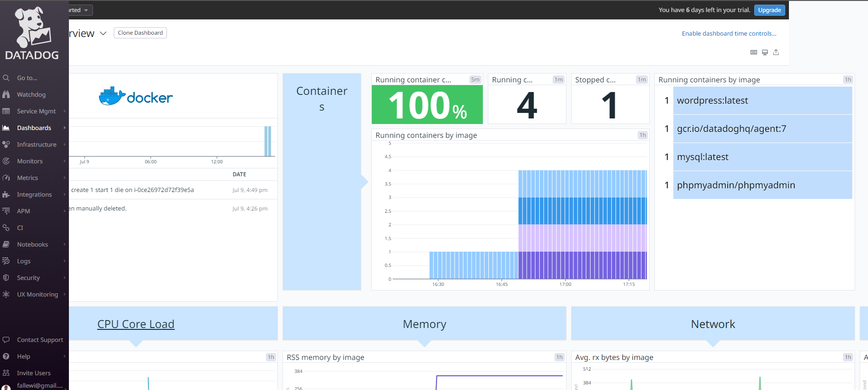This screenshot has width=868, height=390.
Task: Click the CI sidebar icon
Action: 6,228
